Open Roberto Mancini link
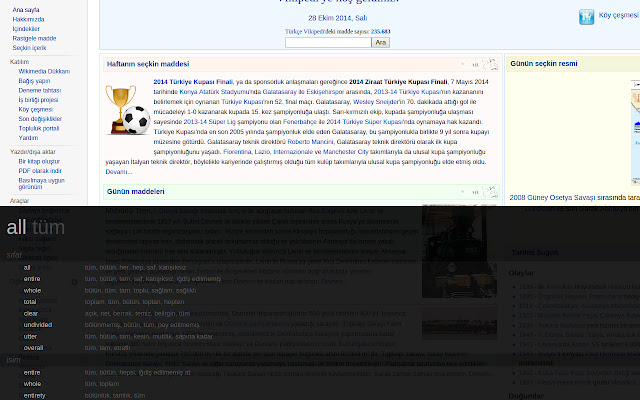This screenshot has height=400, width=640. pos(311,142)
